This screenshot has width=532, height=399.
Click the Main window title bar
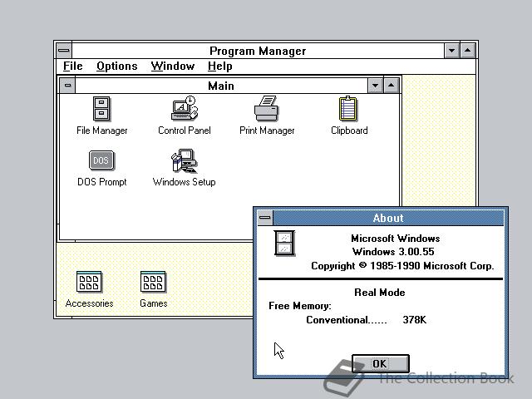[221, 86]
